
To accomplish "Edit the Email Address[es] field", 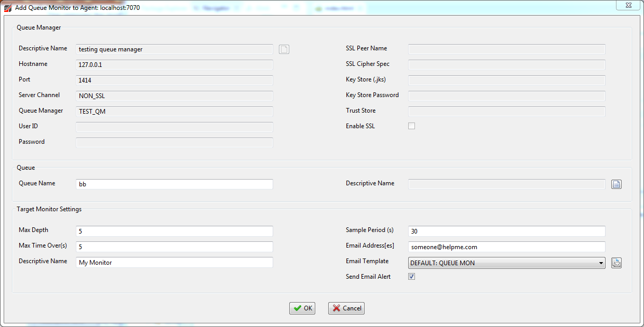I will (506, 247).
